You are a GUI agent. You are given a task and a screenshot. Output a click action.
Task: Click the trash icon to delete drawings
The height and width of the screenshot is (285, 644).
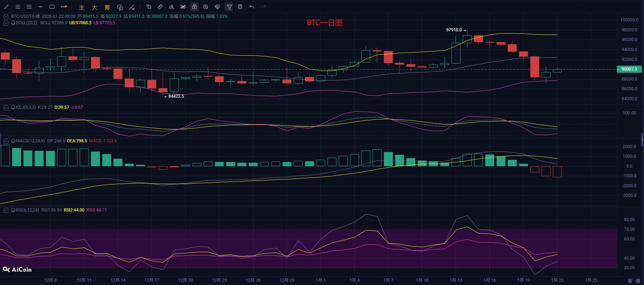tap(240, 7)
